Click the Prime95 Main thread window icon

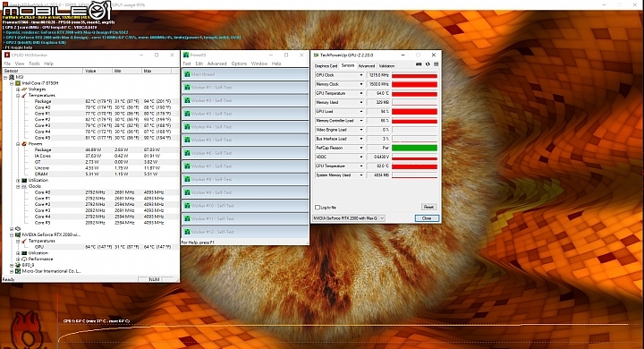coord(187,74)
